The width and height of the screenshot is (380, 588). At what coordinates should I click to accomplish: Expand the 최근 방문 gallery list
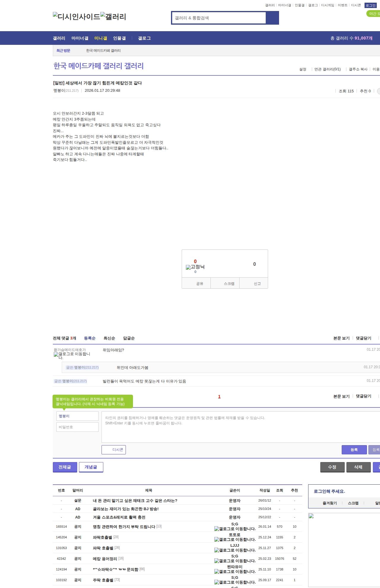click(63, 51)
